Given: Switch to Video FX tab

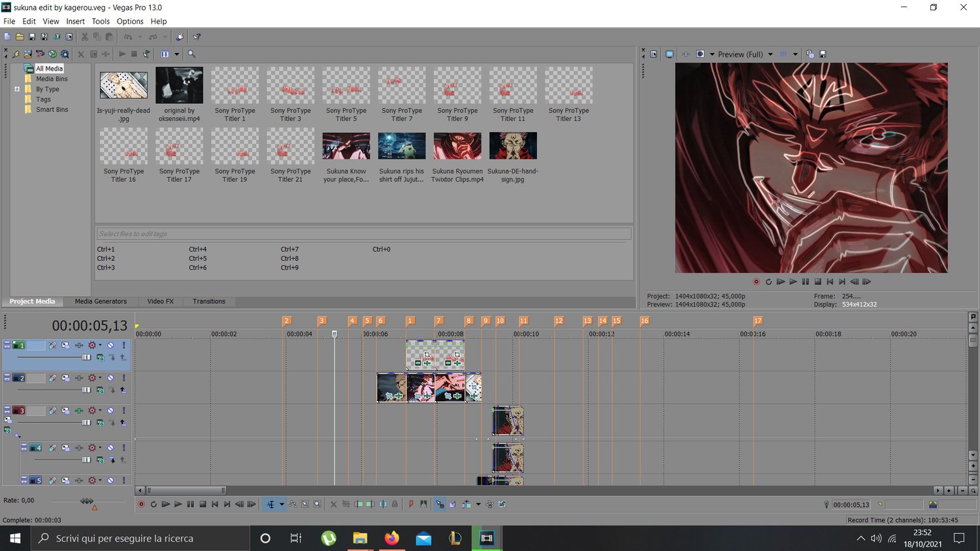Looking at the screenshot, I should 160,301.
